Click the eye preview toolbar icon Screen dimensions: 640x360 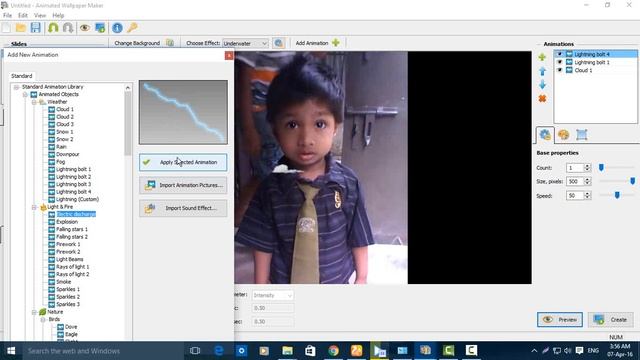pos(85,28)
